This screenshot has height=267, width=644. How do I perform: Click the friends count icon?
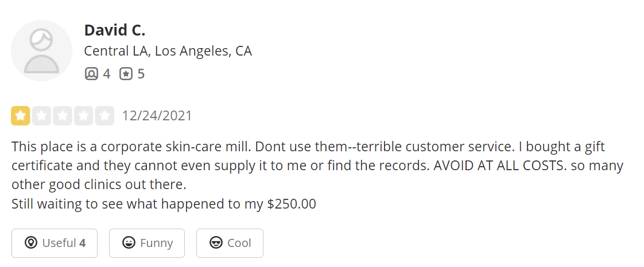coord(91,74)
